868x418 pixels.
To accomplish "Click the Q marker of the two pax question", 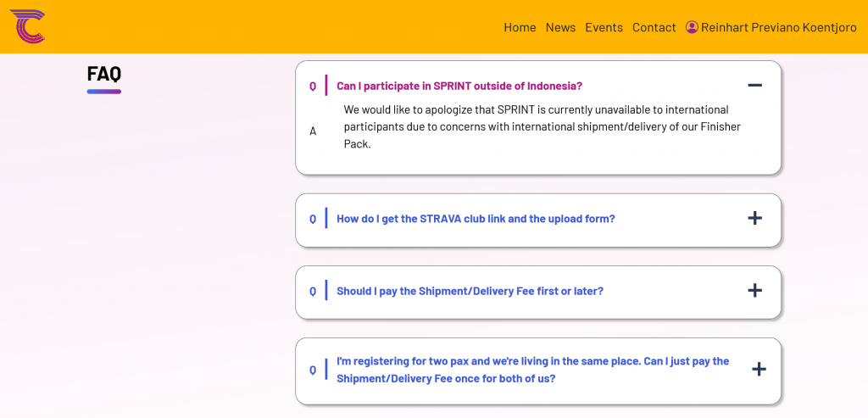I will [x=313, y=371].
